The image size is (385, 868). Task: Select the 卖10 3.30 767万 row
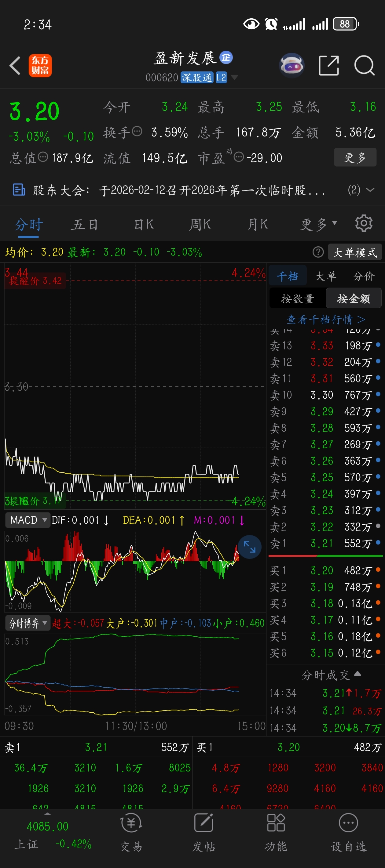326,395
